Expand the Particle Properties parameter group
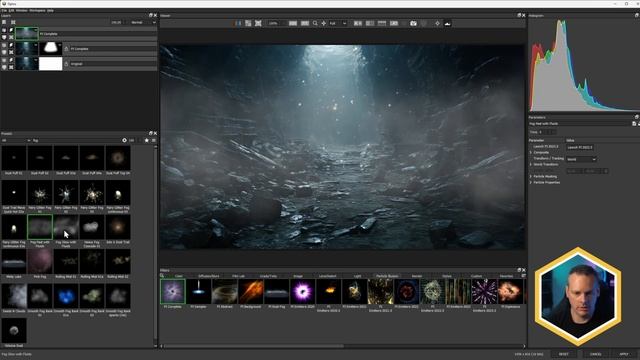This screenshot has height=360, width=640. point(531,182)
